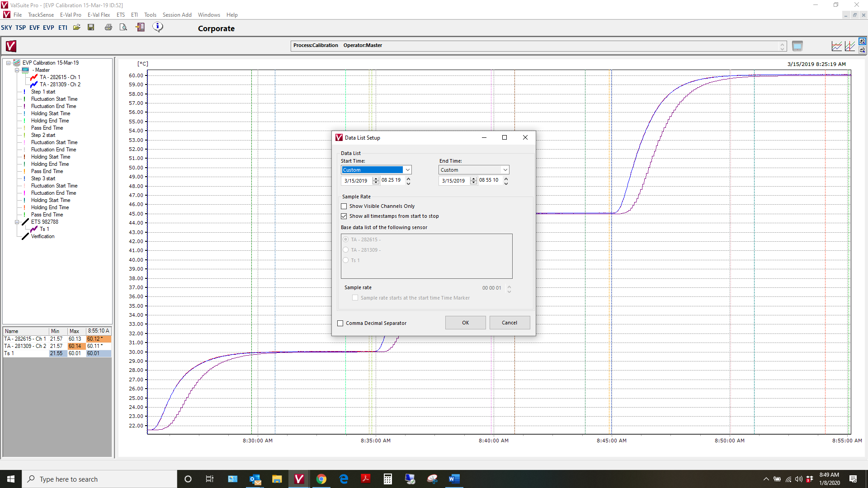The height and width of the screenshot is (488, 868).
Task: Click the Max column header in table
Action: (x=76, y=331)
